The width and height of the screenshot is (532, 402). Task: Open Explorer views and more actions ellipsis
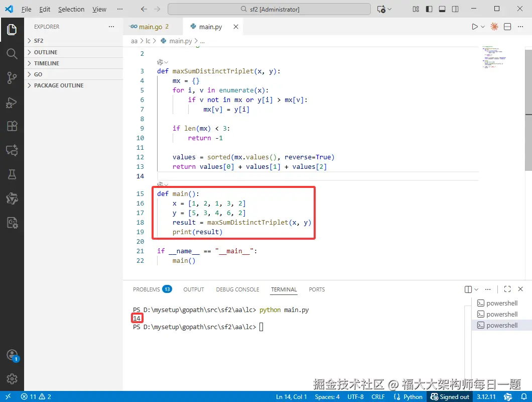point(111,27)
